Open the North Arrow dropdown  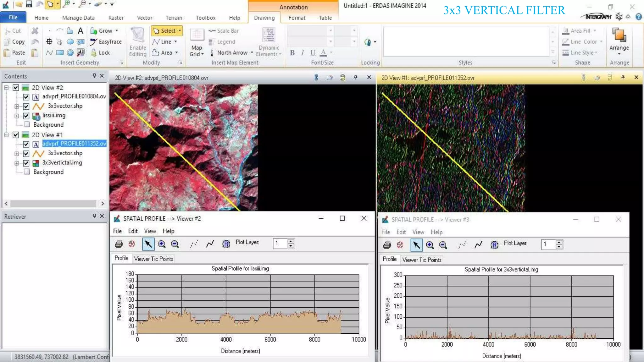252,52
